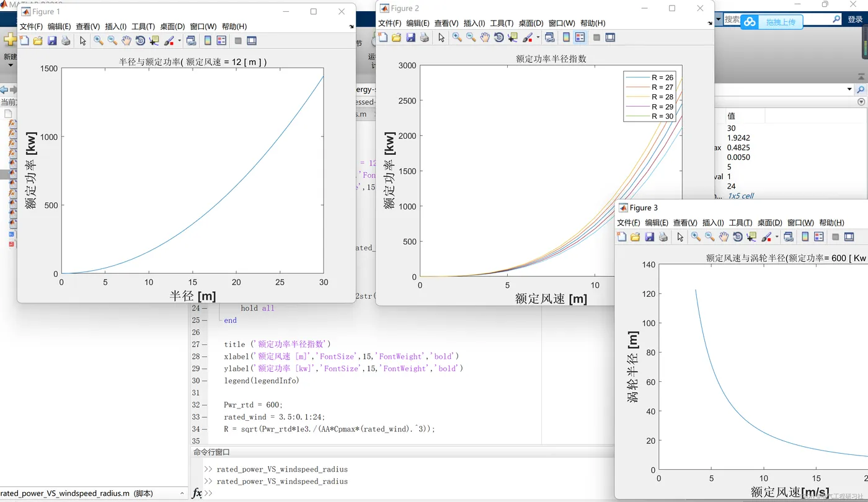Screen dimensions: 868x502
Task: Toggle Insert Legend in Figure 3
Action: tap(818, 237)
